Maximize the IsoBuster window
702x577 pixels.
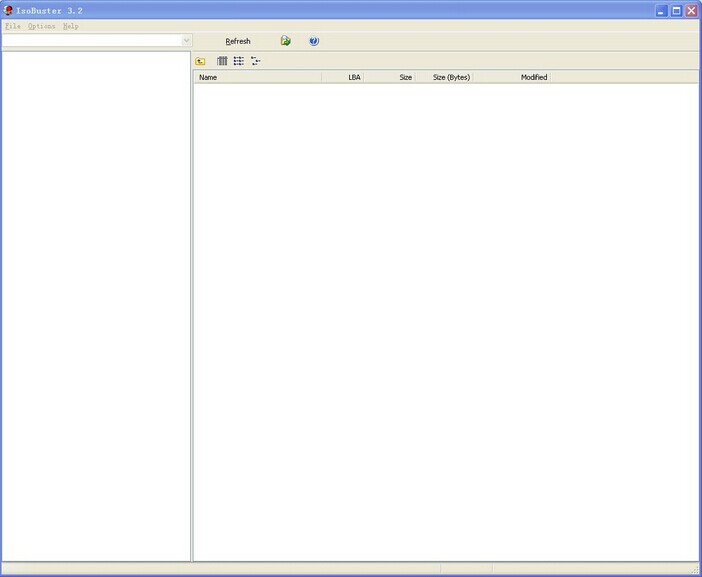(x=676, y=10)
